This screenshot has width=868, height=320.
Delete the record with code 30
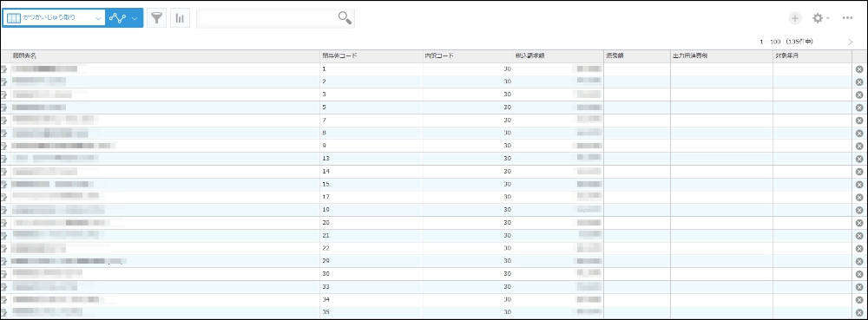click(859, 273)
